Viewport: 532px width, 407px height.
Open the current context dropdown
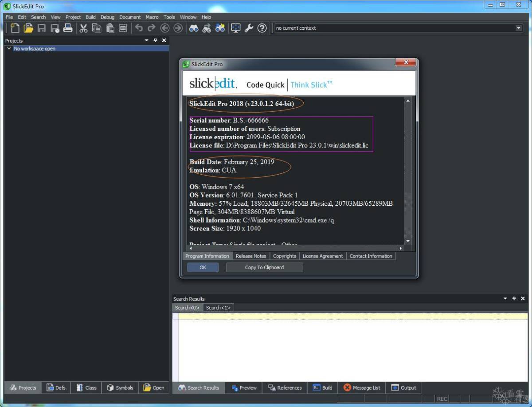point(519,28)
